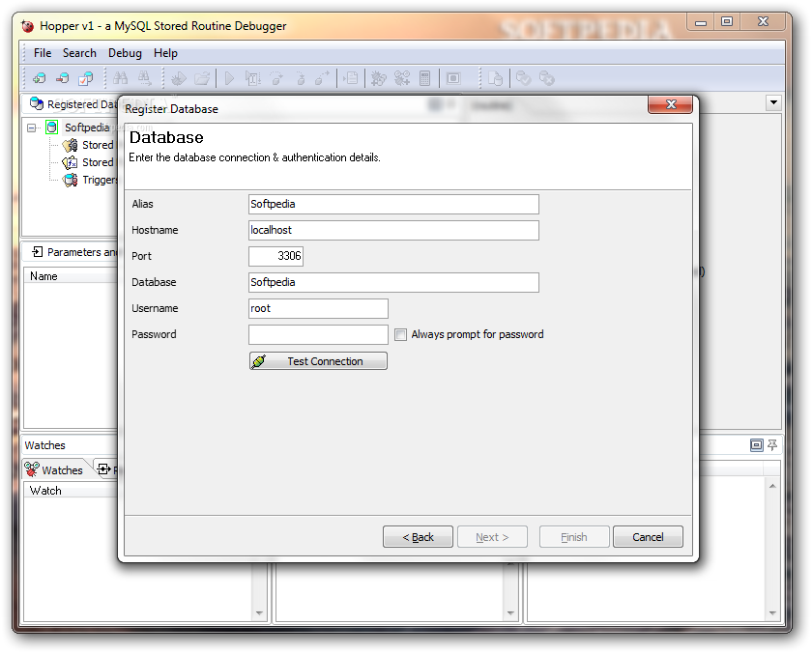Click the Finish button
The image size is (812, 653).
(574, 537)
